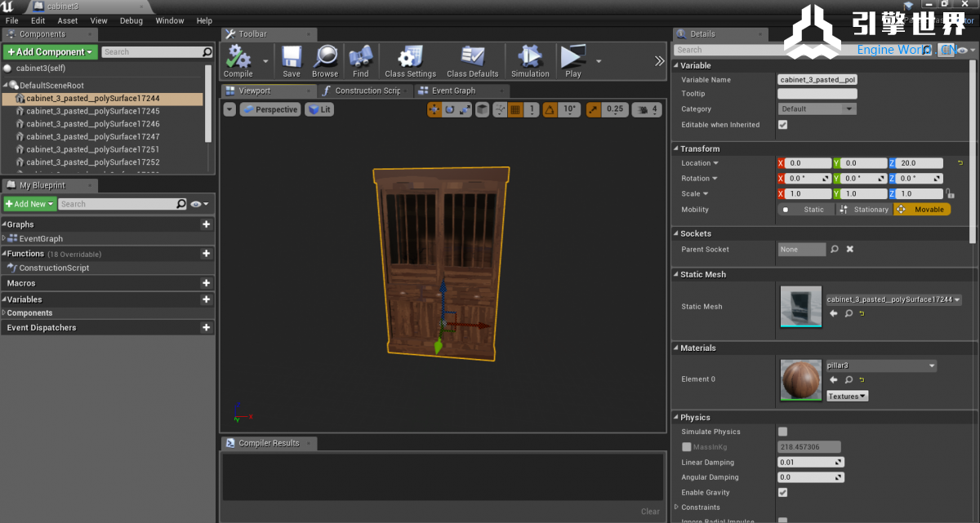This screenshot has height=523, width=980.
Task: Change the Lit view mode
Action: tap(318, 109)
